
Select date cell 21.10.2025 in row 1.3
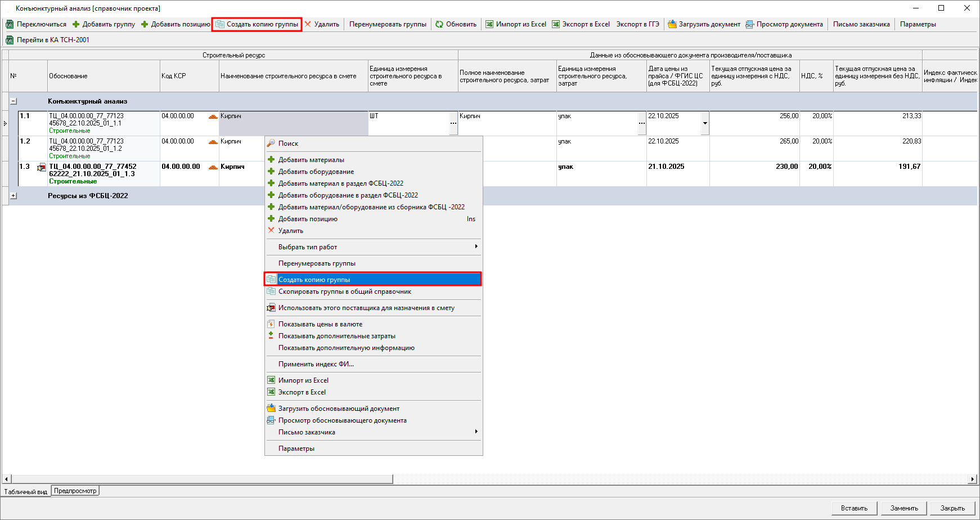[x=678, y=174]
